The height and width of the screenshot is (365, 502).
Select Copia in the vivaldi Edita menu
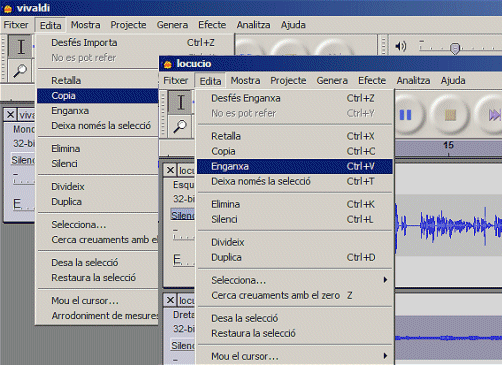[x=98, y=96]
